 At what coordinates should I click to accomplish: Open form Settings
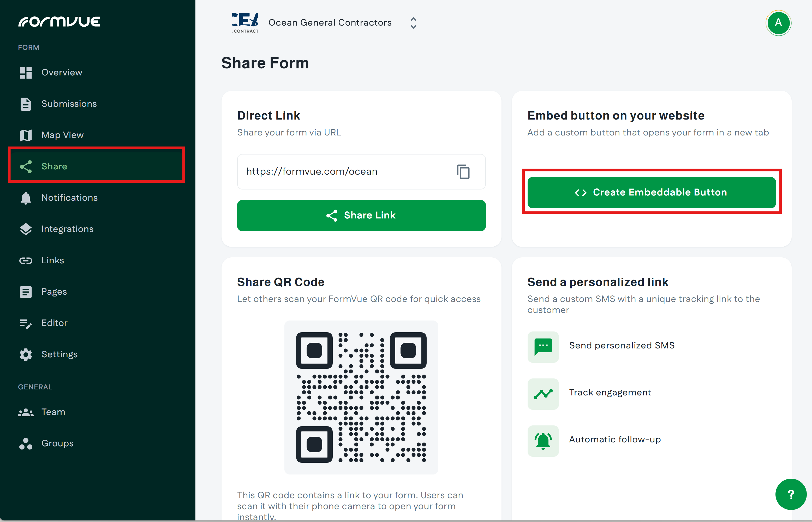point(59,354)
